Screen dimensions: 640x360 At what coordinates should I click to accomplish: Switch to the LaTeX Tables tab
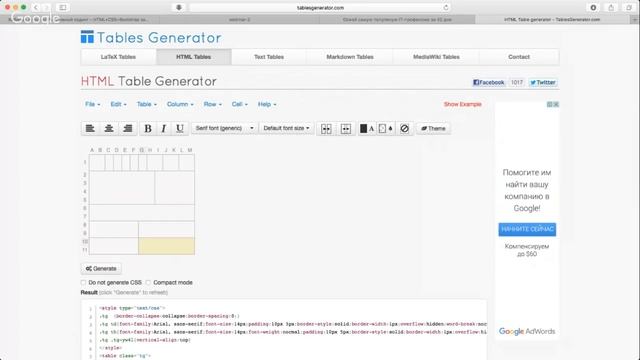click(x=118, y=57)
